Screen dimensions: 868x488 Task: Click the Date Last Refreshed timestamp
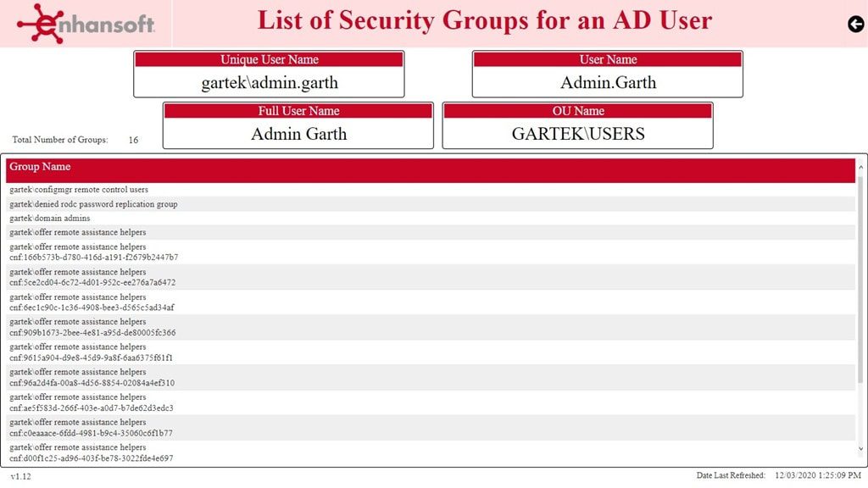tap(816, 475)
